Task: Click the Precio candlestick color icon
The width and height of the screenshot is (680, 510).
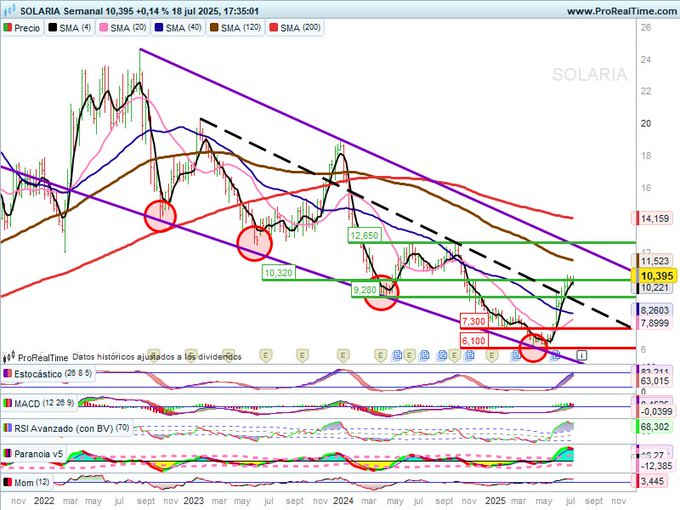Action: pyautogui.click(x=8, y=28)
